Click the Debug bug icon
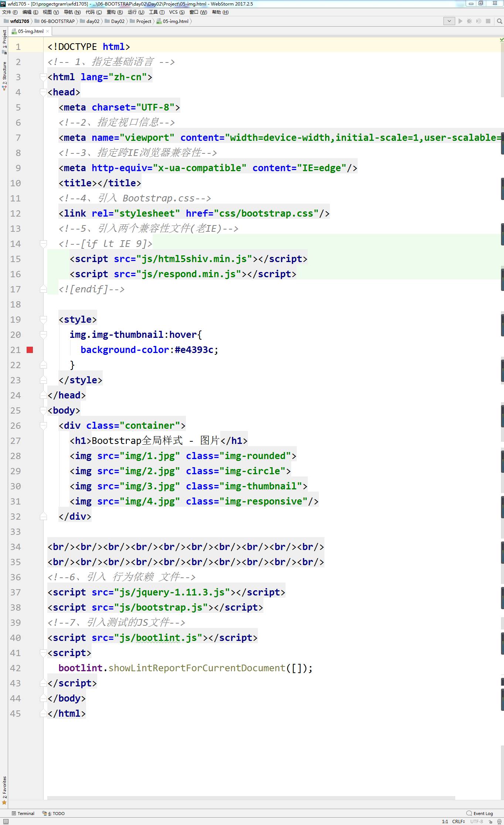 pyautogui.click(x=470, y=21)
